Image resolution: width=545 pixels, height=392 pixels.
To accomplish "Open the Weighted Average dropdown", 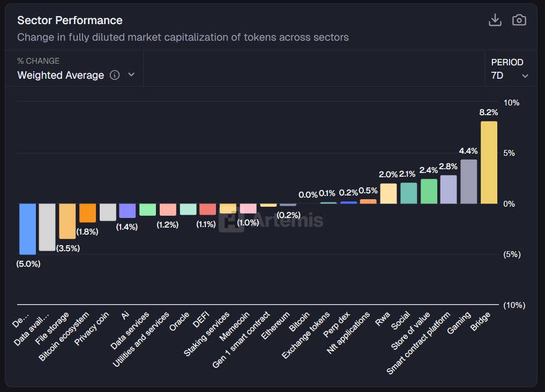I will point(61,76).
